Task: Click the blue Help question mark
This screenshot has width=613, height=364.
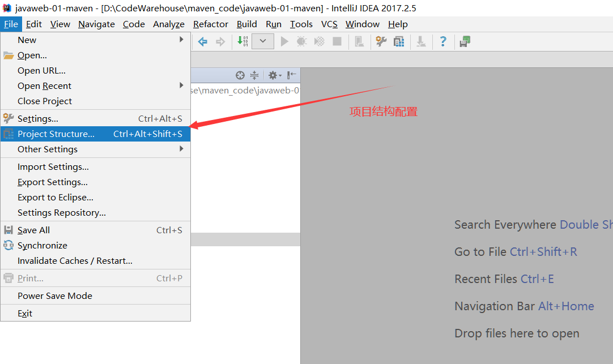Action: tap(443, 41)
